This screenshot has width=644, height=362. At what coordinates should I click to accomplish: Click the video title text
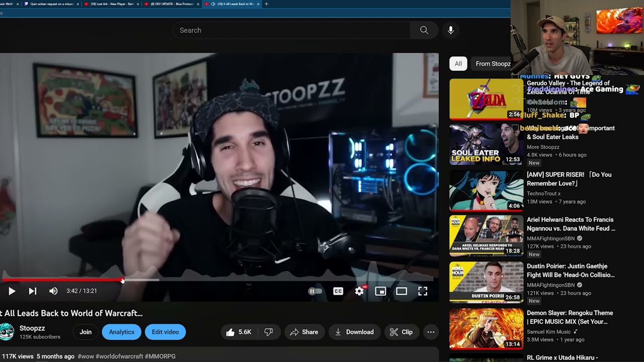pos(71,313)
